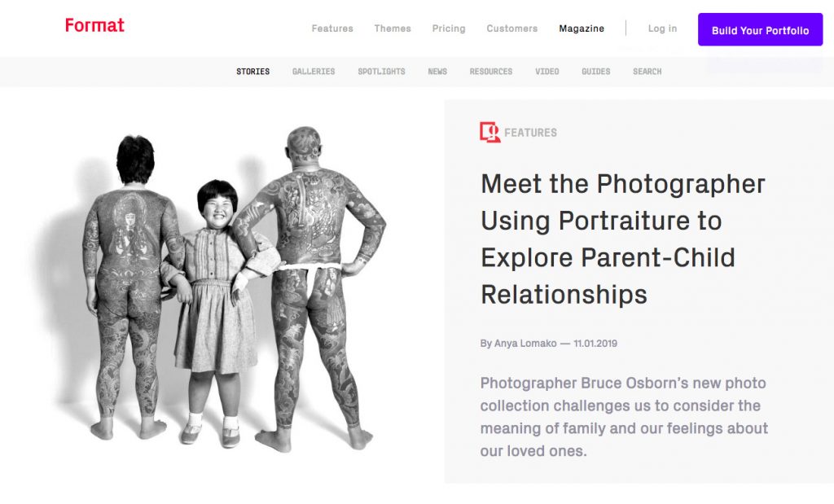Viewport: 834px width, 504px height.
Task: Open the Guides tab
Action: (x=595, y=72)
